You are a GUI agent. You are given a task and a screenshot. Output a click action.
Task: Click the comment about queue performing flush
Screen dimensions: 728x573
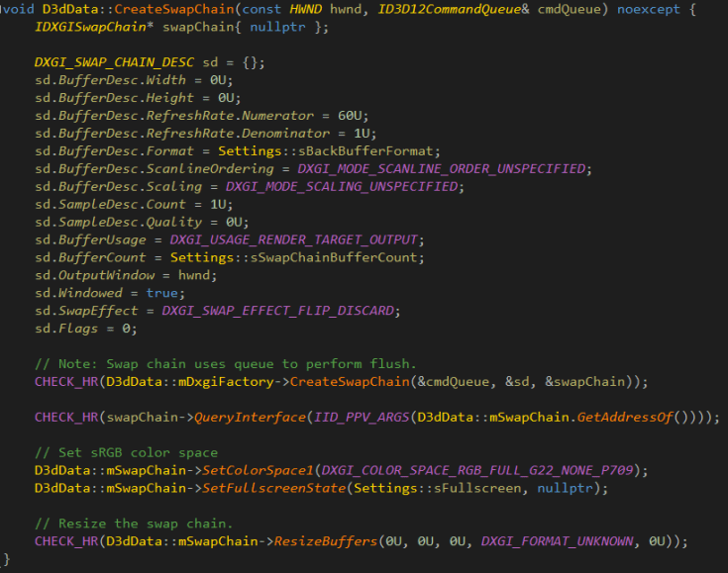227,365
